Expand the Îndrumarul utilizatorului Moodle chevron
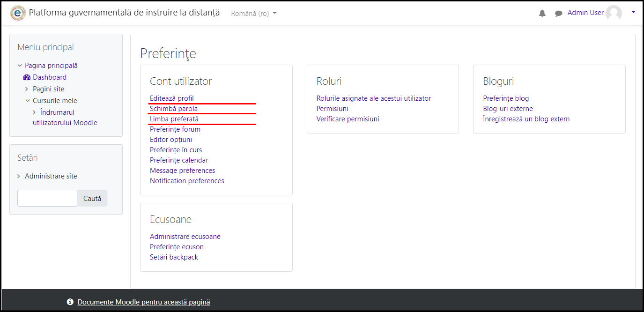Image resolution: width=644 pixels, height=312 pixels. 35,112
